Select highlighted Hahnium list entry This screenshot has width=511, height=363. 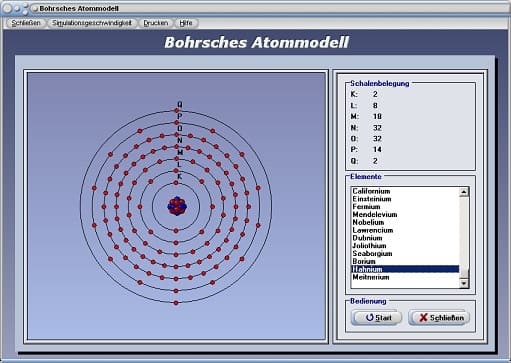(x=405, y=269)
